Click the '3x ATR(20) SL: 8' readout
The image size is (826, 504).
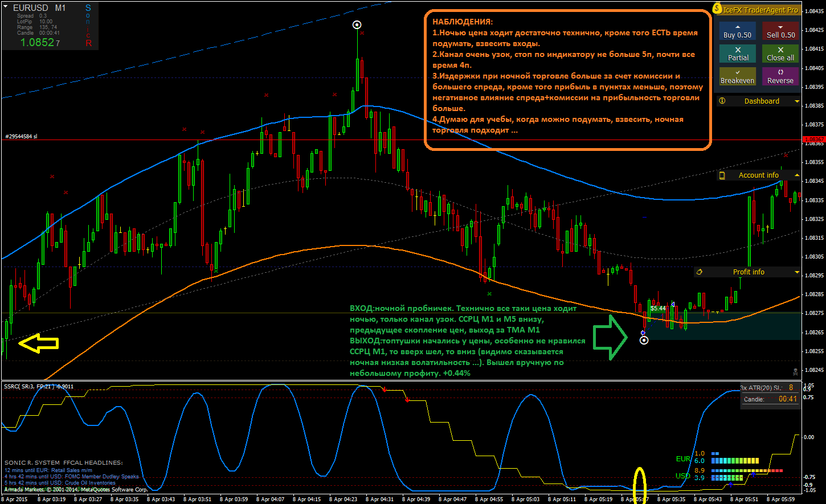pyautogui.click(x=767, y=388)
